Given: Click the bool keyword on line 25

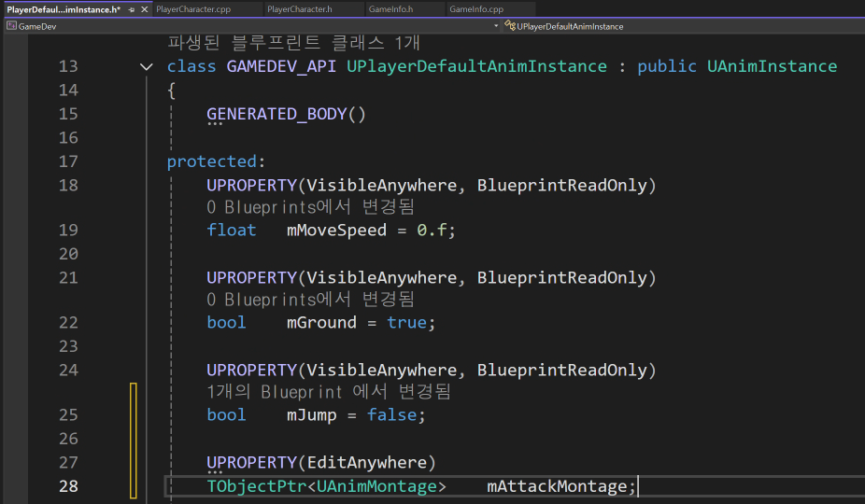Looking at the screenshot, I should [227, 415].
